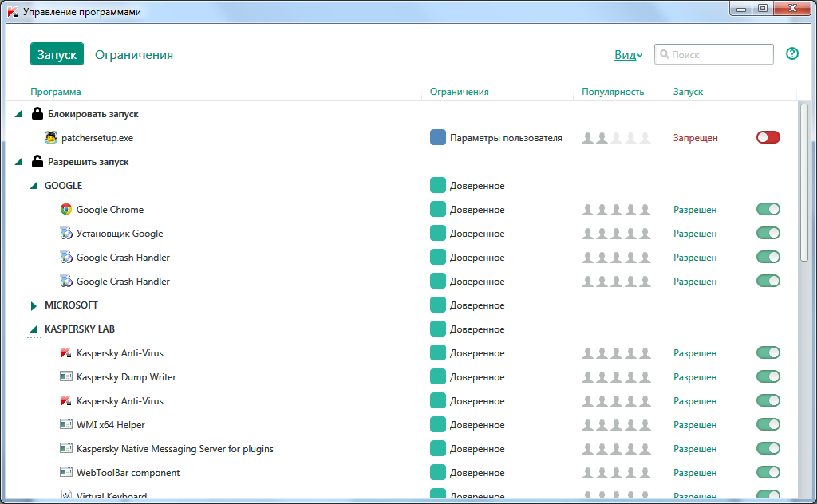Collapse the KASPERSKY LAB group
This screenshot has width=817, height=504.
tap(34, 329)
